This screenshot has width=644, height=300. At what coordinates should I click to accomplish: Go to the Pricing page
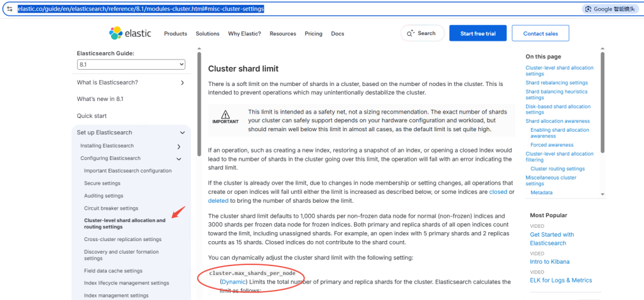(313, 34)
